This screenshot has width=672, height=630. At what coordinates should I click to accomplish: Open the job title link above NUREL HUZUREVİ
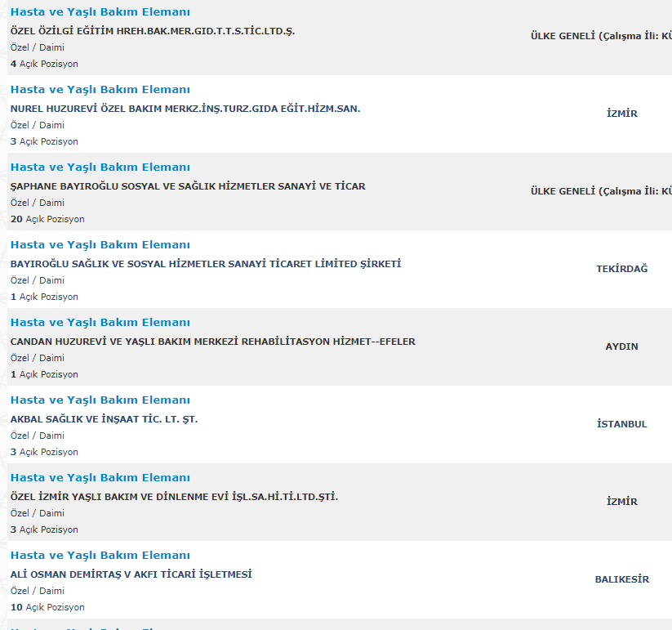click(x=100, y=90)
